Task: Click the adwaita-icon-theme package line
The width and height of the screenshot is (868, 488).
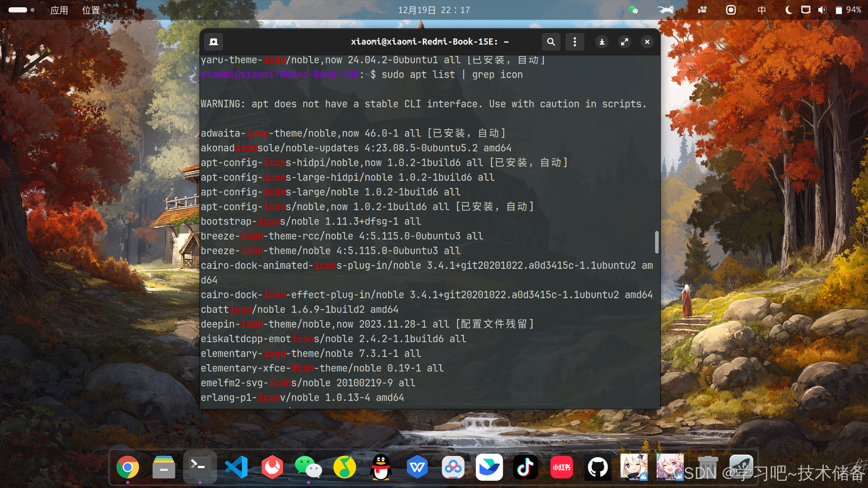Action: tap(353, 133)
